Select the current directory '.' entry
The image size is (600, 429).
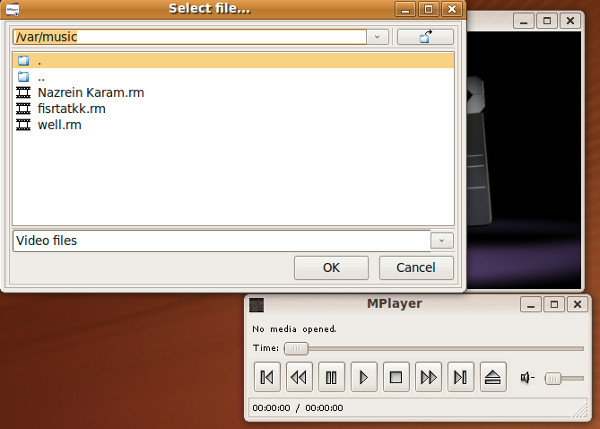(x=233, y=61)
